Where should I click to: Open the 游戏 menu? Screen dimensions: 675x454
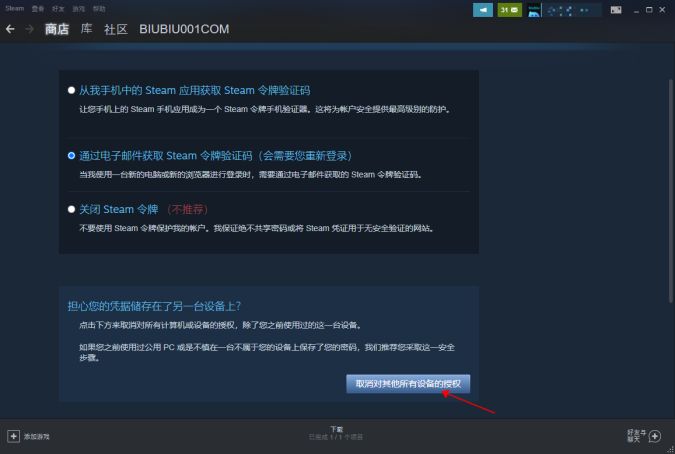78,8
